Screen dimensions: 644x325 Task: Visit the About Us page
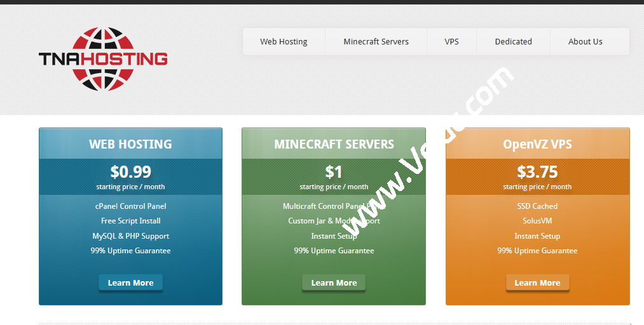coord(585,42)
